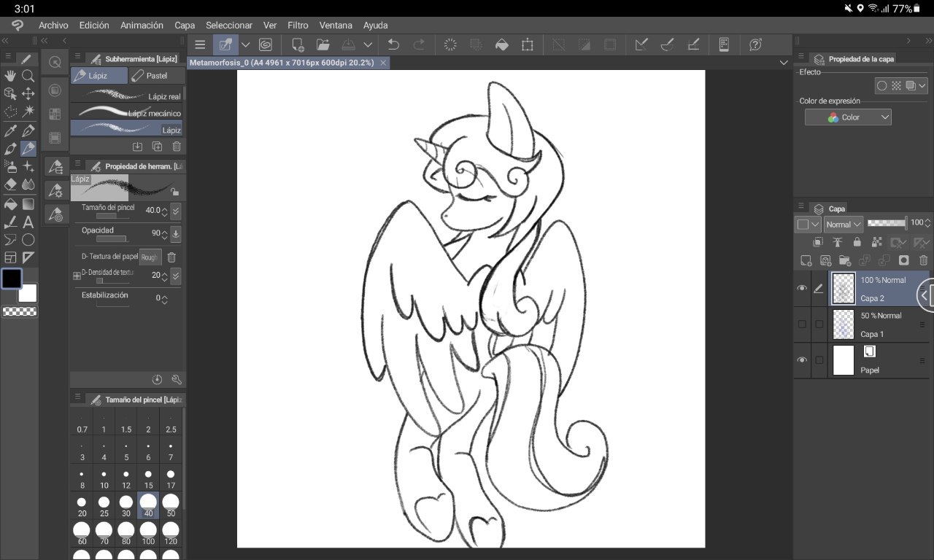Open Clip Studio spiral icon in command bar

click(x=266, y=44)
